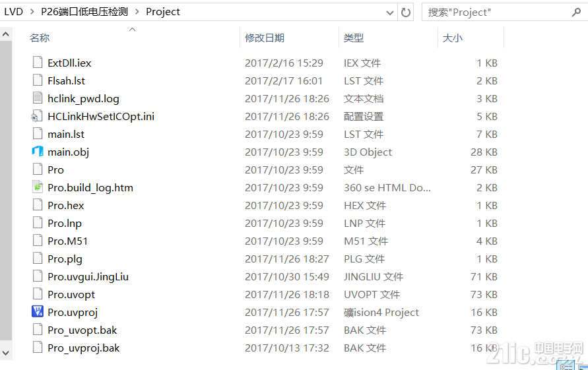Screen dimensions: 588x370
Task: Click the type 360 se HTML Do...
Action: click(x=387, y=187)
